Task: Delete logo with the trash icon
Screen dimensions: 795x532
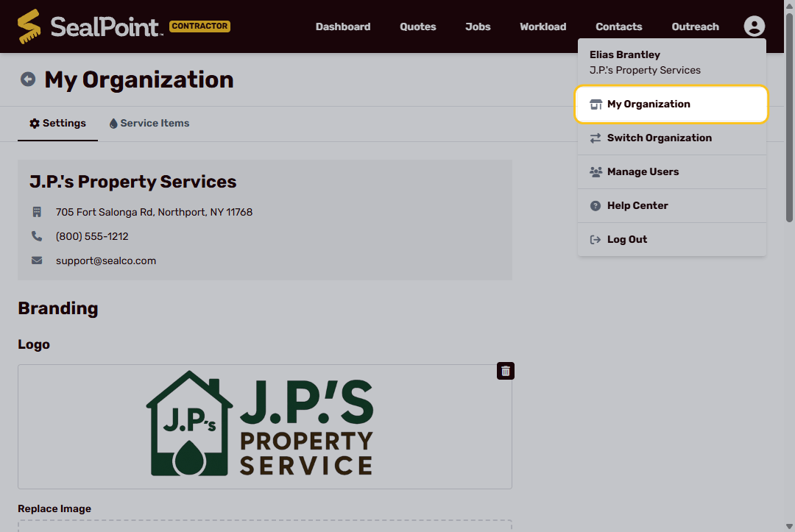Action: coord(506,371)
